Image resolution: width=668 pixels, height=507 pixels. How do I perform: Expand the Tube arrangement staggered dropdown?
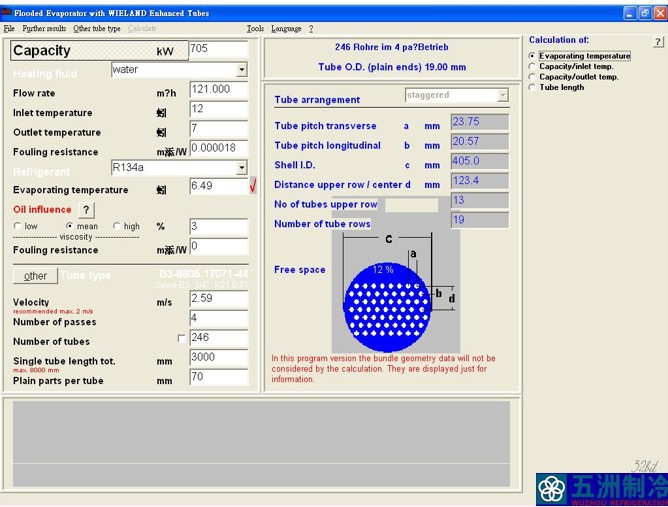pyautogui.click(x=503, y=95)
